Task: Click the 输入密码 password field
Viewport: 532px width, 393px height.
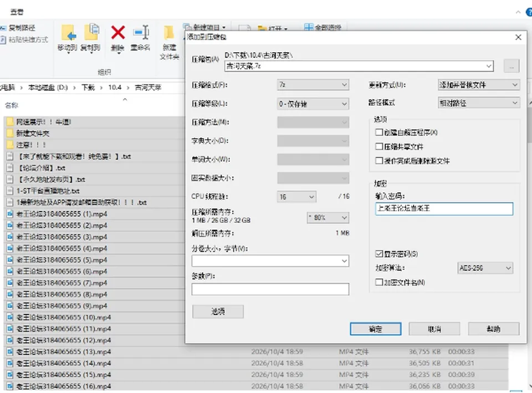Action: tap(444, 209)
